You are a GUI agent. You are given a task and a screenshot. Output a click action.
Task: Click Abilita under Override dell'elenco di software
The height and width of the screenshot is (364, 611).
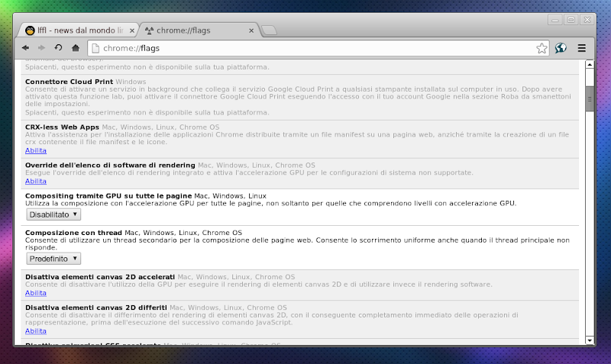36,181
